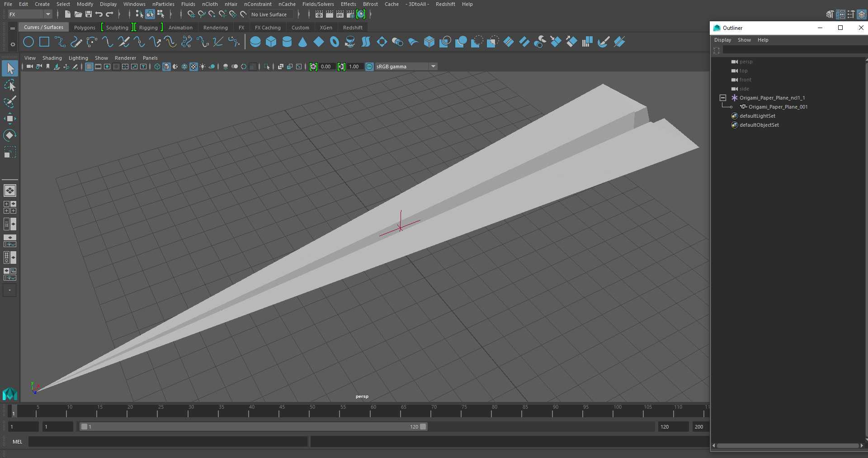Image resolution: width=868 pixels, height=458 pixels.
Task: Click the Redo arrow icon
Action: click(109, 14)
